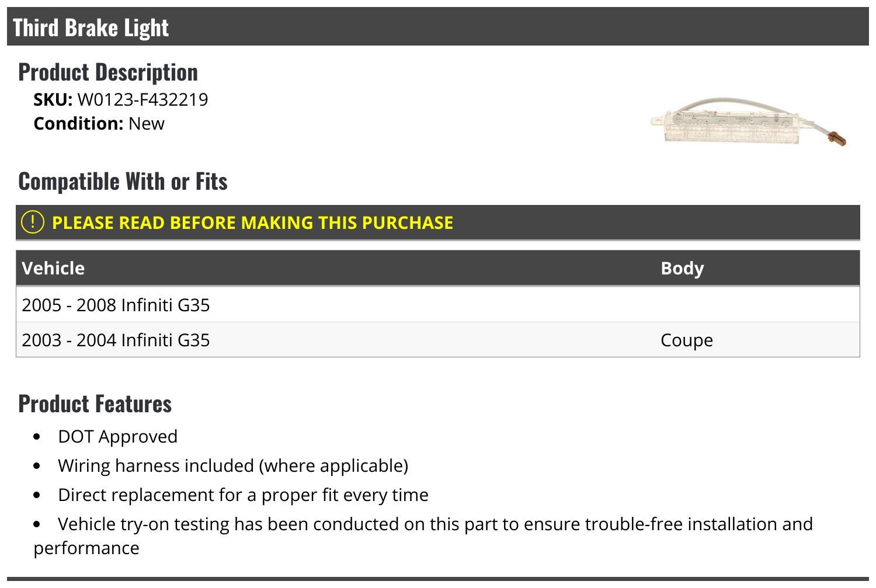Select the Product Description heading

pyautogui.click(x=108, y=72)
